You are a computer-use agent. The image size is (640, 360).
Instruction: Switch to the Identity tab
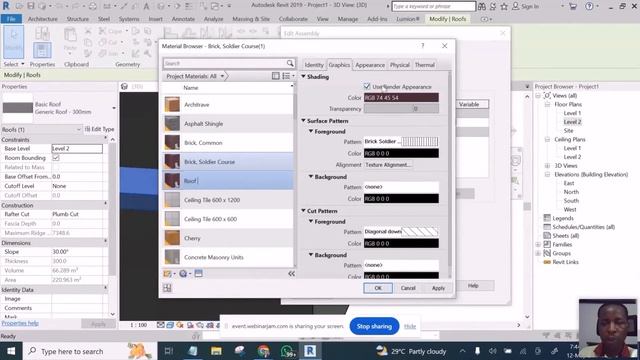point(313,64)
